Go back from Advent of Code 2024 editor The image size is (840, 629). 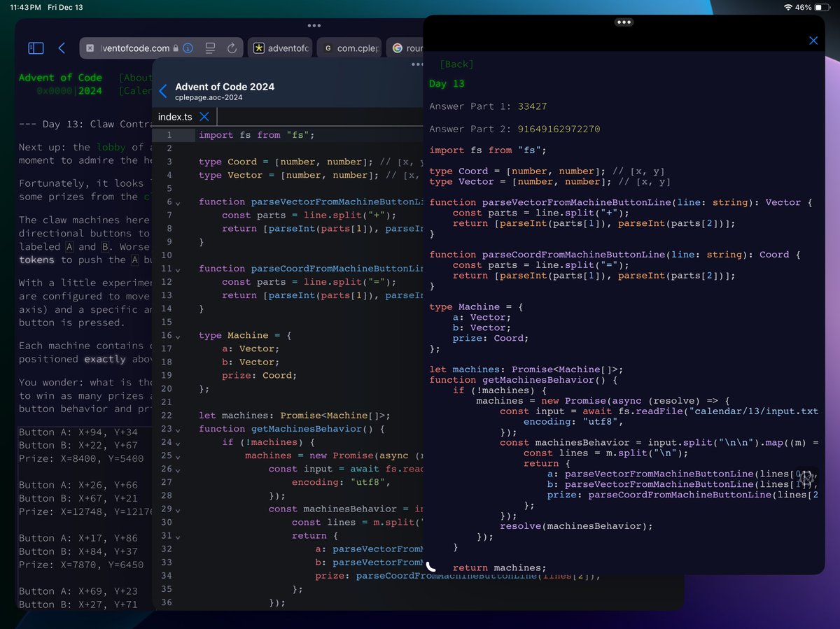pyautogui.click(x=163, y=91)
